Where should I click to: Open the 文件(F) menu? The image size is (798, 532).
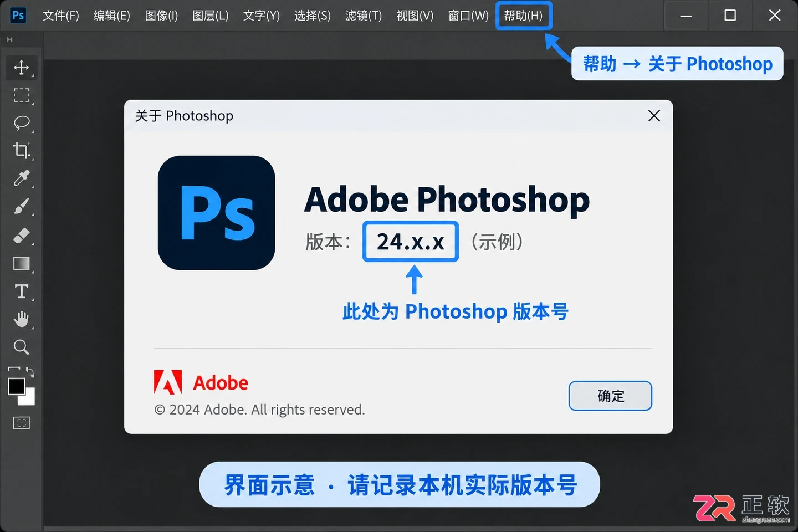tap(61, 16)
